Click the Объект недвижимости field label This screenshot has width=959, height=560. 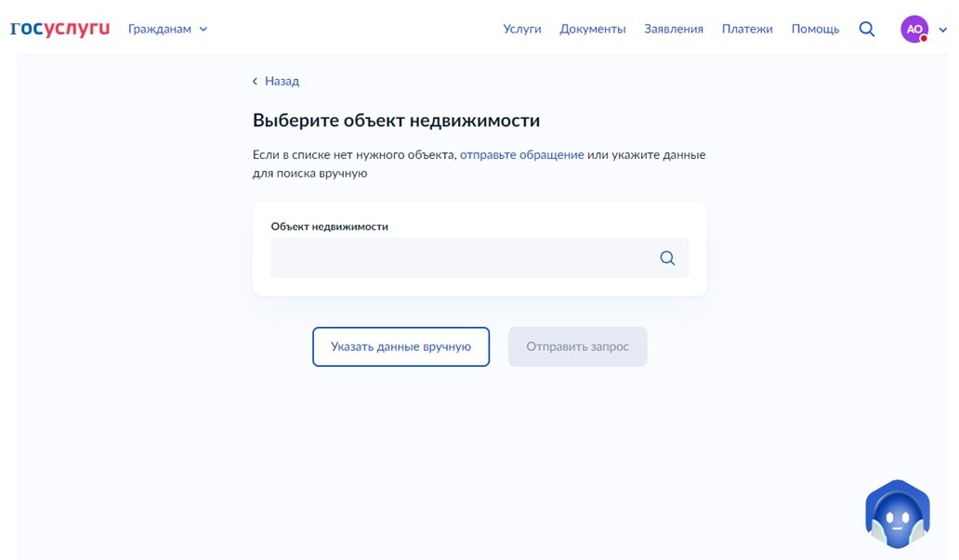(330, 227)
